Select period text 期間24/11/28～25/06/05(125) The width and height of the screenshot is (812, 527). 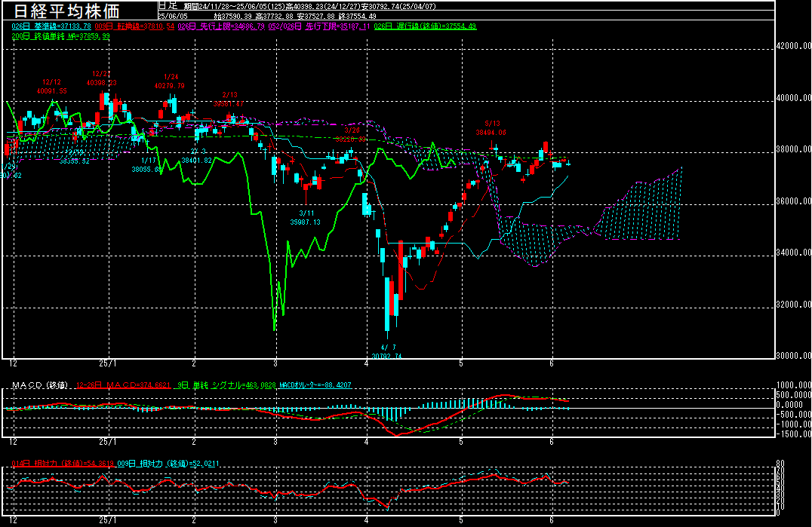[235, 6]
